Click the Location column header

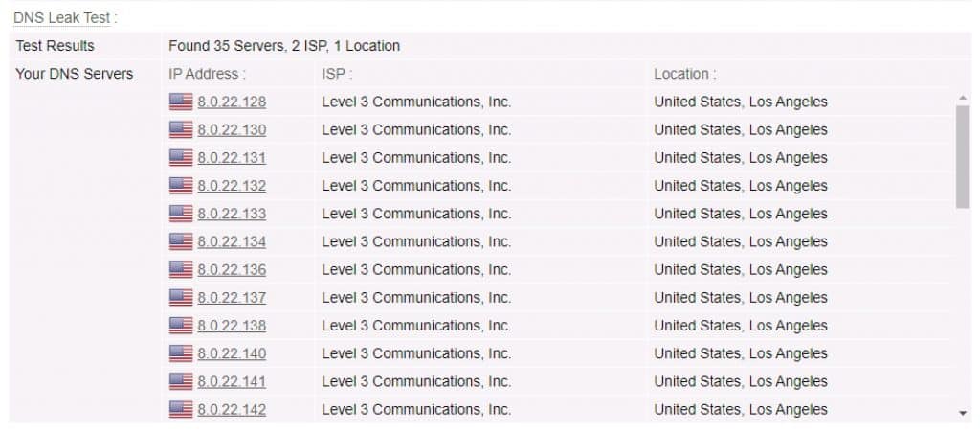point(685,74)
